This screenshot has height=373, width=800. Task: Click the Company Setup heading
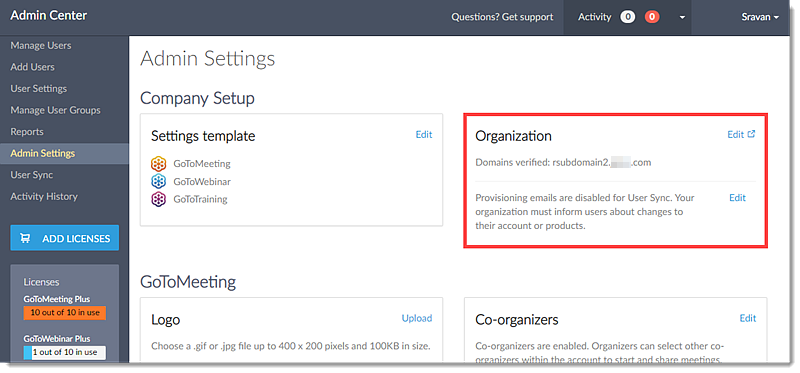197,98
